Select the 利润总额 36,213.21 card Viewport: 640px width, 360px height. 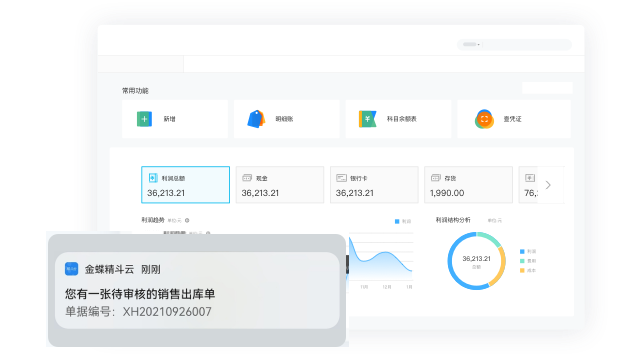[x=185, y=184]
